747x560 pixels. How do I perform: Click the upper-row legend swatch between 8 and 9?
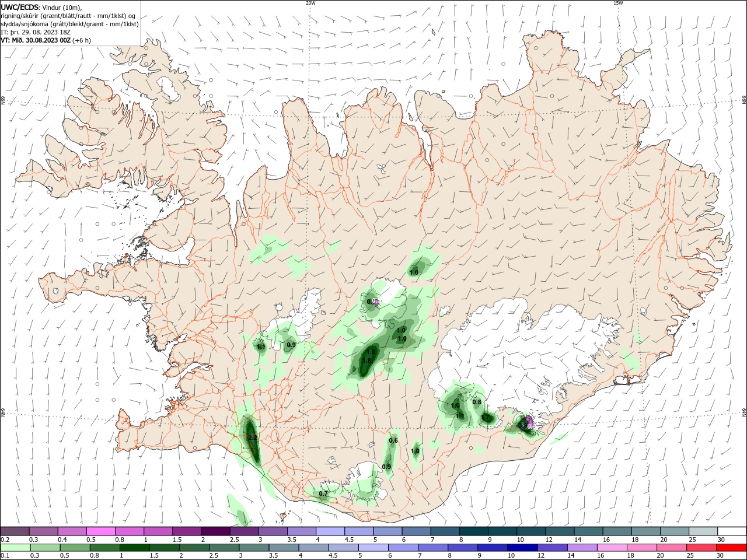click(474, 531)
